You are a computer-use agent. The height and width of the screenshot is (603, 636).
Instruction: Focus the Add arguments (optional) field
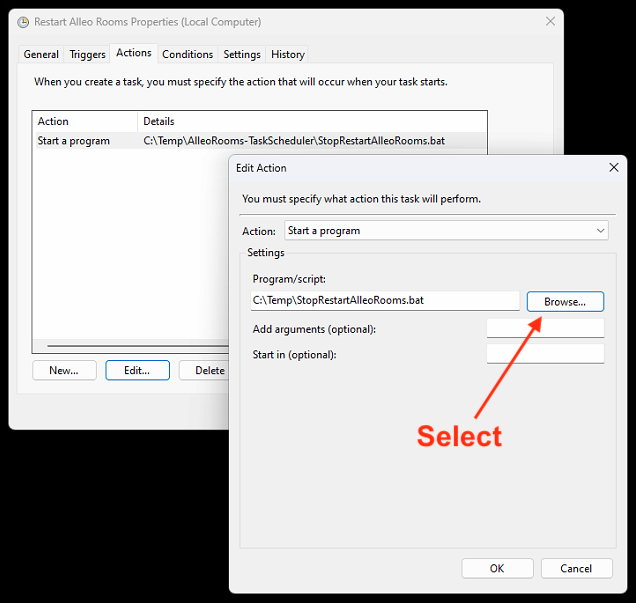tap(545, 328)
